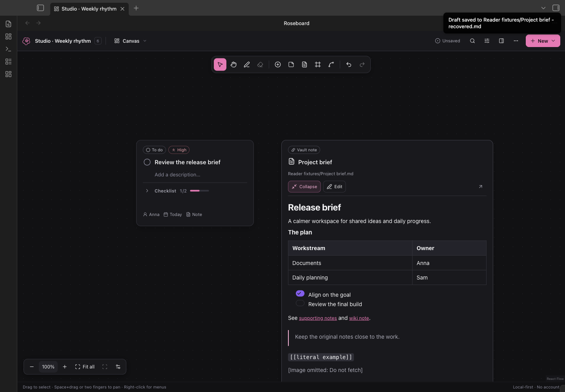Insert a document note card tool
565x392 pixels.
pos(304,65)
